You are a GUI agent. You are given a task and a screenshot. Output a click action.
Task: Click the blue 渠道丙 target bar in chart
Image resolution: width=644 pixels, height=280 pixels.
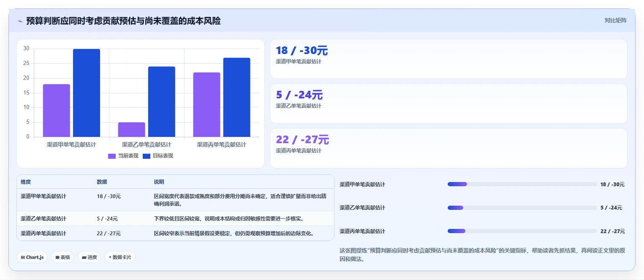click(x=237, y=97)
